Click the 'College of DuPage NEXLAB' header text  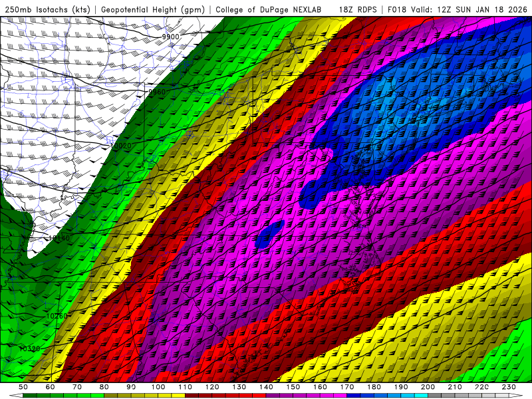(268, 9)
